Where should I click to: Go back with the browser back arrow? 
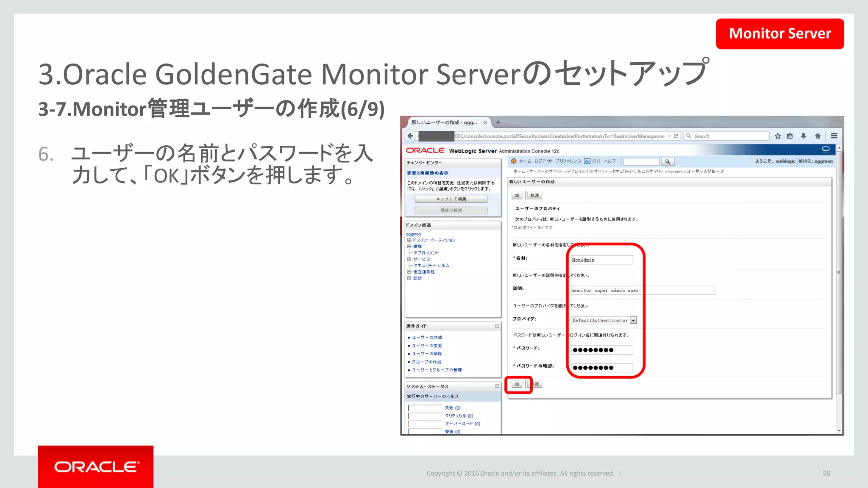point(410,136)
